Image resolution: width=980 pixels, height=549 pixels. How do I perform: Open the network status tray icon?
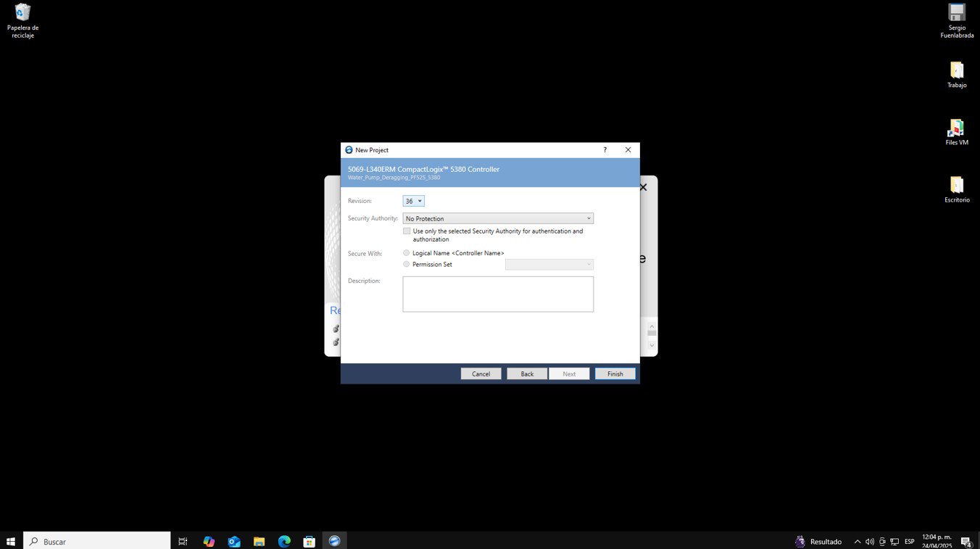pyautogui.click(x=894, y=541)
